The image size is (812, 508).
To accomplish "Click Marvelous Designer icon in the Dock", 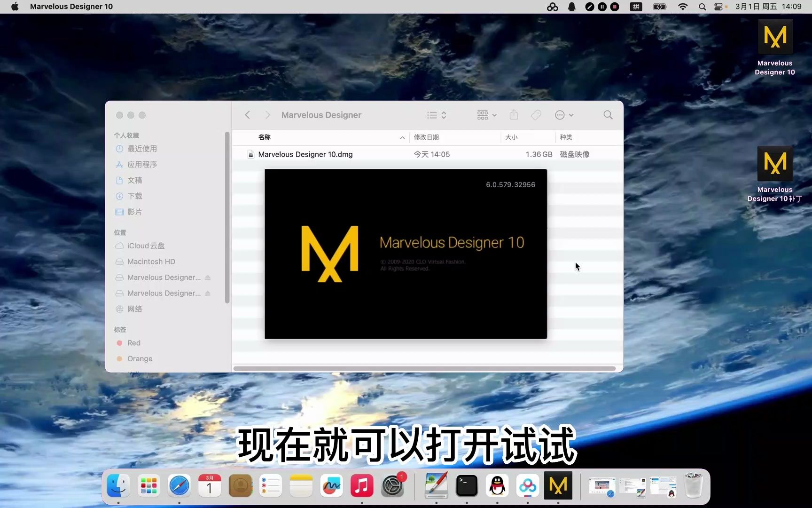I will (558, 486).
